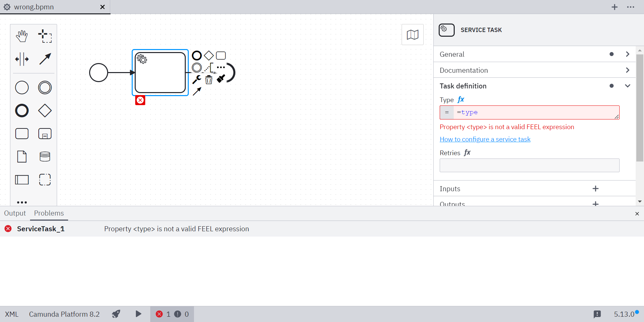Open Camunda Platform 8.2 version selector

(x=64, y=314)
